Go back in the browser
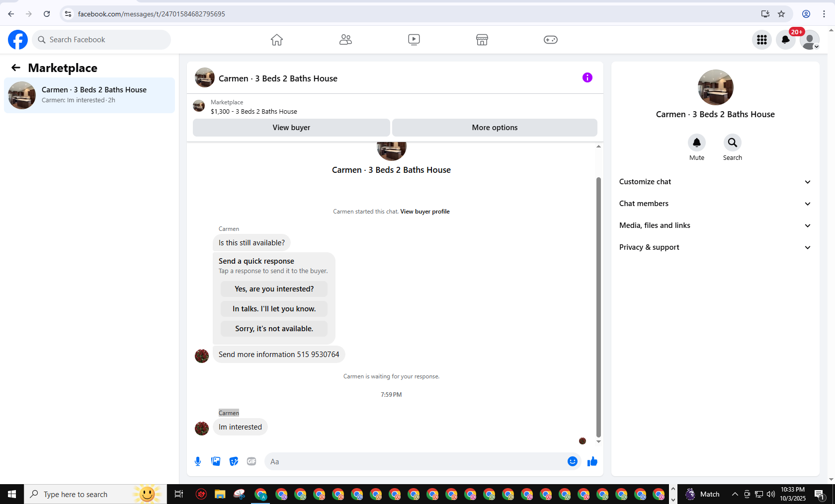The height and width of the screenshot is (504, 835). (11, 14)
